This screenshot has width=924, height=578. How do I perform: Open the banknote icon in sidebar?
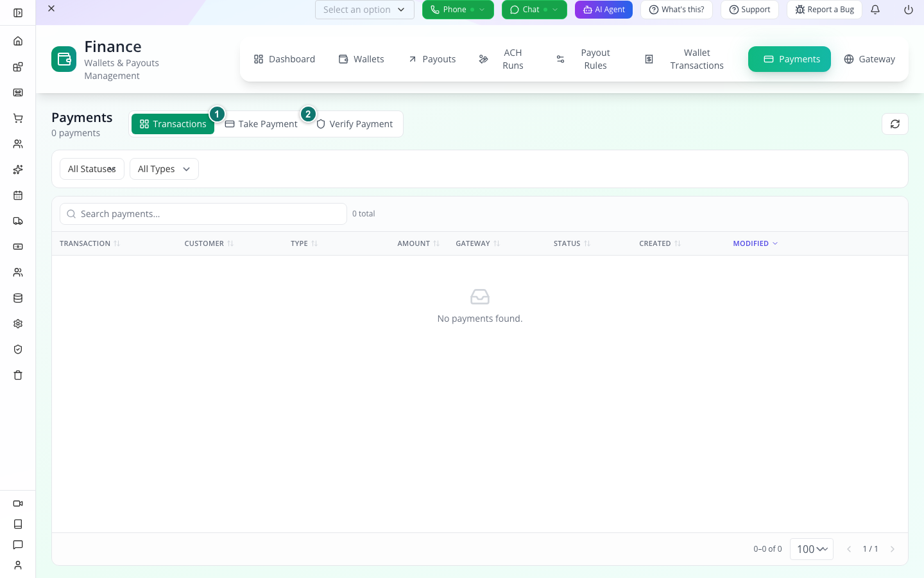[18, 247]
